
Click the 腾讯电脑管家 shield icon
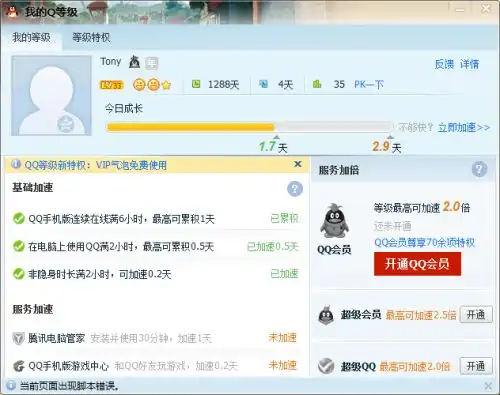pos(18,338)
